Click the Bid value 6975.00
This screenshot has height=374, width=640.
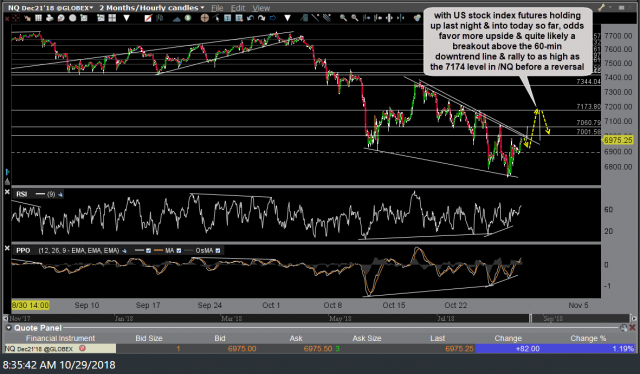point(242,349)
